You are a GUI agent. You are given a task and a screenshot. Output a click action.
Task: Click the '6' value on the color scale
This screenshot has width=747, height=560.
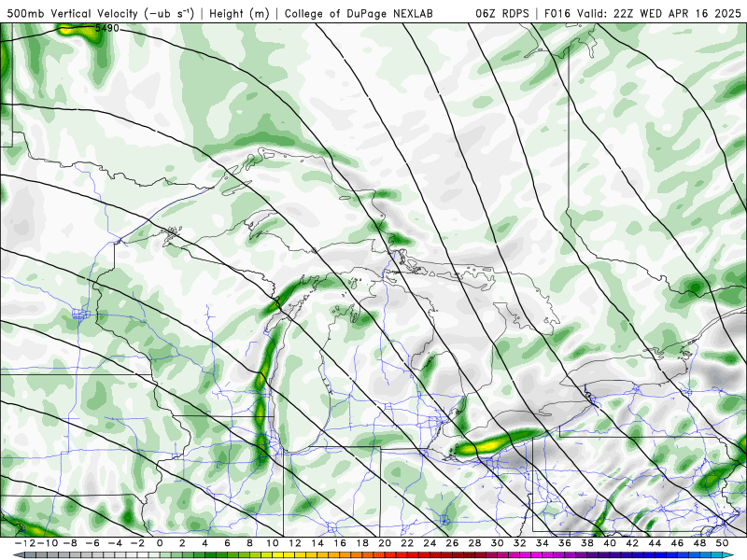tap(227, 543)
